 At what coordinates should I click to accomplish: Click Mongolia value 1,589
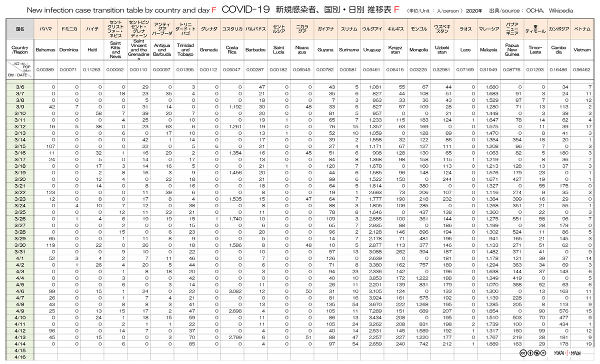421,331
